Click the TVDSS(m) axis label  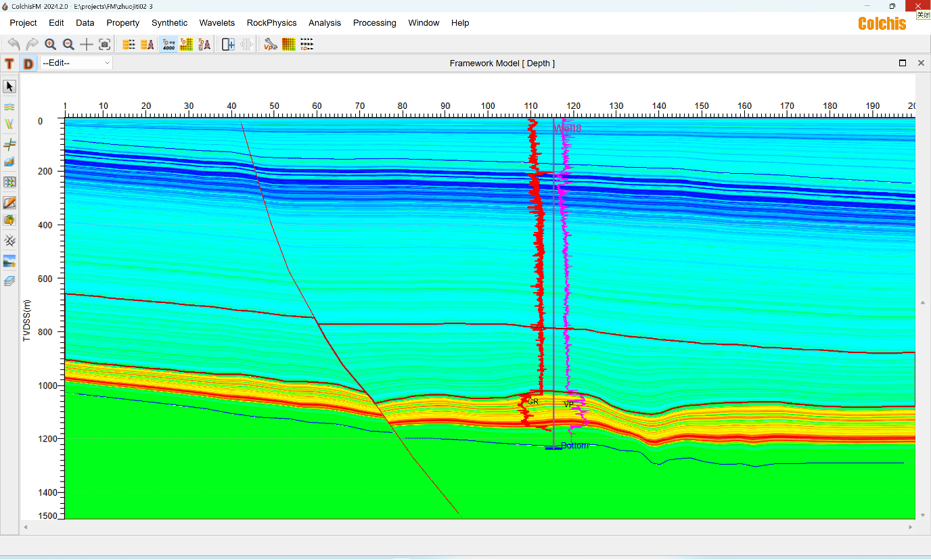[x=27, y=319]
